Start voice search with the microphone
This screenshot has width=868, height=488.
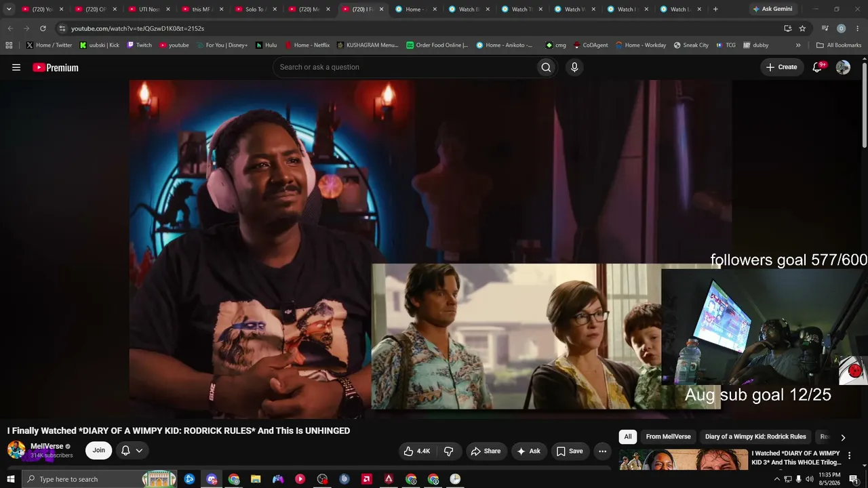574,67
